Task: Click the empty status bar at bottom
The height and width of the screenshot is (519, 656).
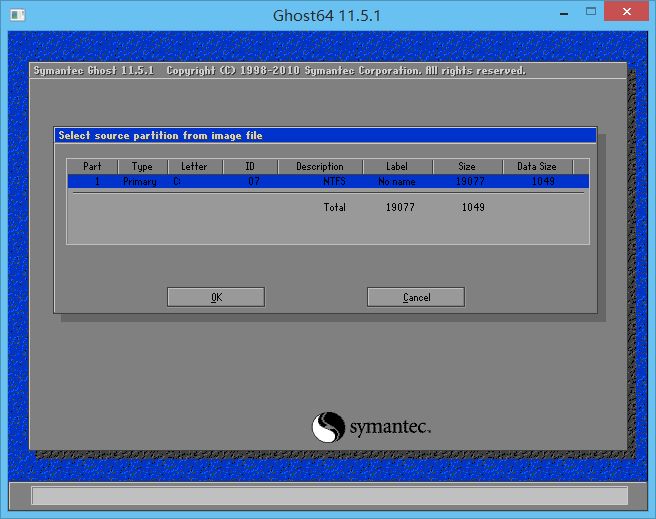Action: pyautogui.click(x=329, y=496)
